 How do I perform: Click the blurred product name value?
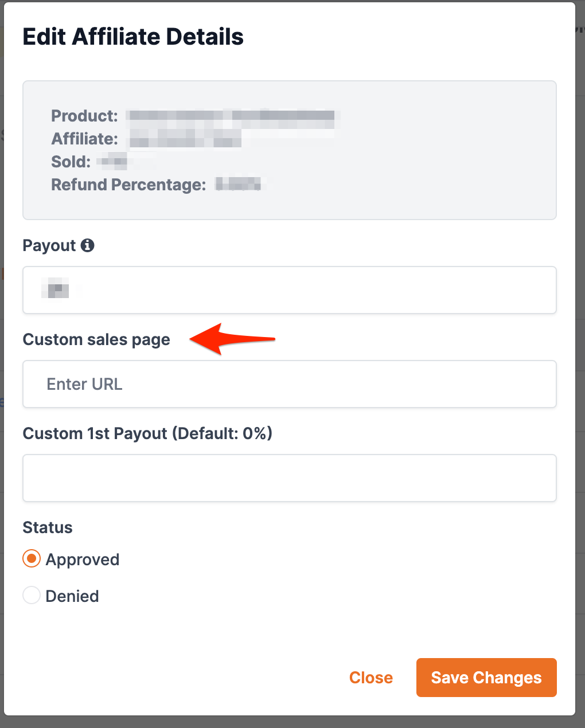coord(232,116)
